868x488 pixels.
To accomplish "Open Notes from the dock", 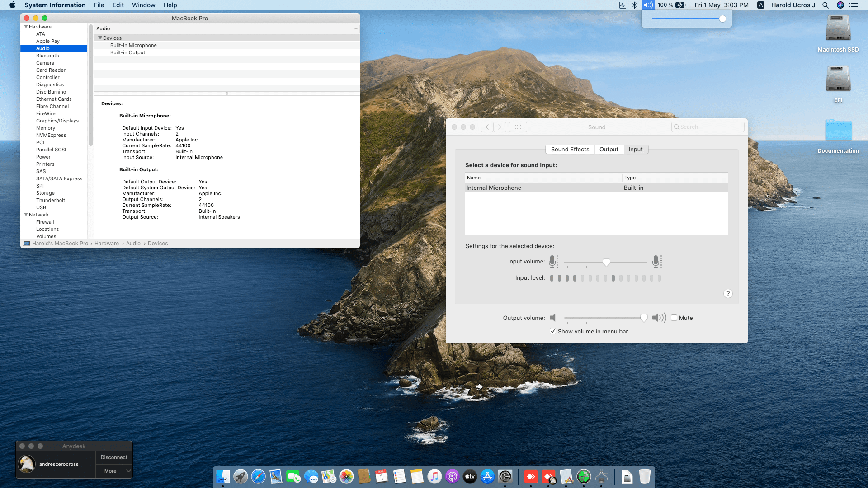I will (417, 476).
